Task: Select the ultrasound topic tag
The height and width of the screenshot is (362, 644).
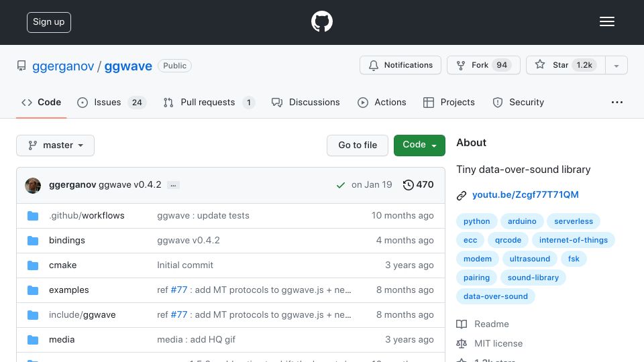Action: pyautogui.click(x=529, y=259)
